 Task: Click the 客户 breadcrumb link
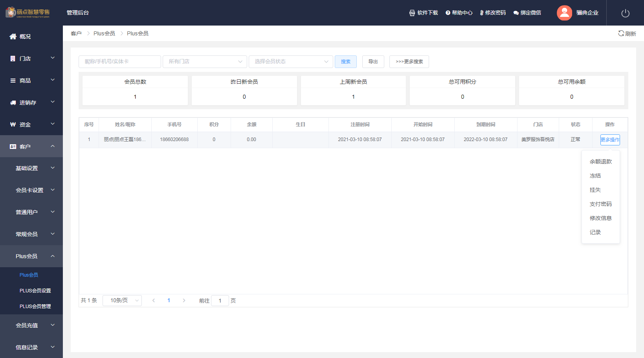tap(76, 33)
